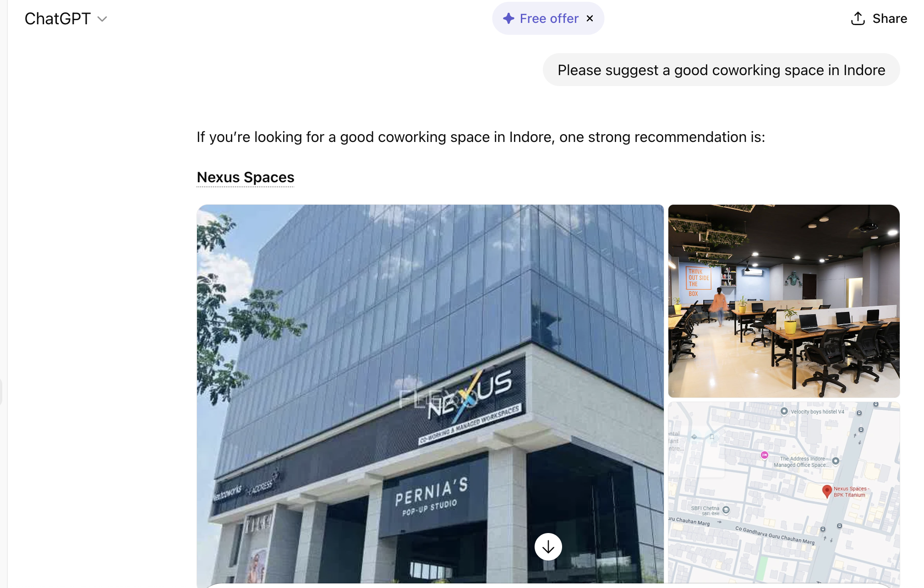Click The Address Indore map marker

coord(836,461)
